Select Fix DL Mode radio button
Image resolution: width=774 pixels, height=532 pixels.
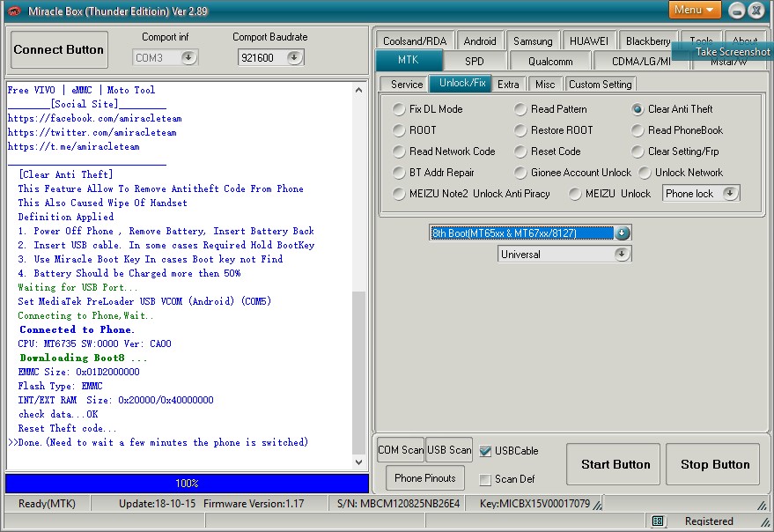click(398, 109)
